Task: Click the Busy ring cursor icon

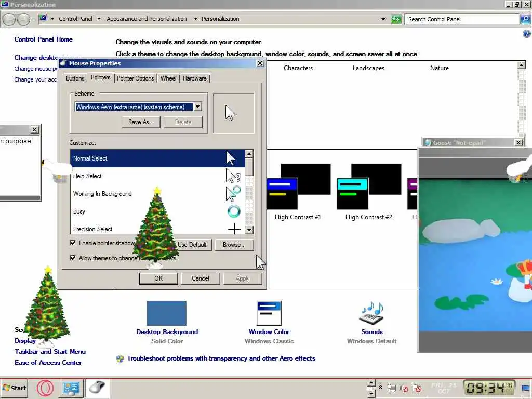Action: (234, 211)
